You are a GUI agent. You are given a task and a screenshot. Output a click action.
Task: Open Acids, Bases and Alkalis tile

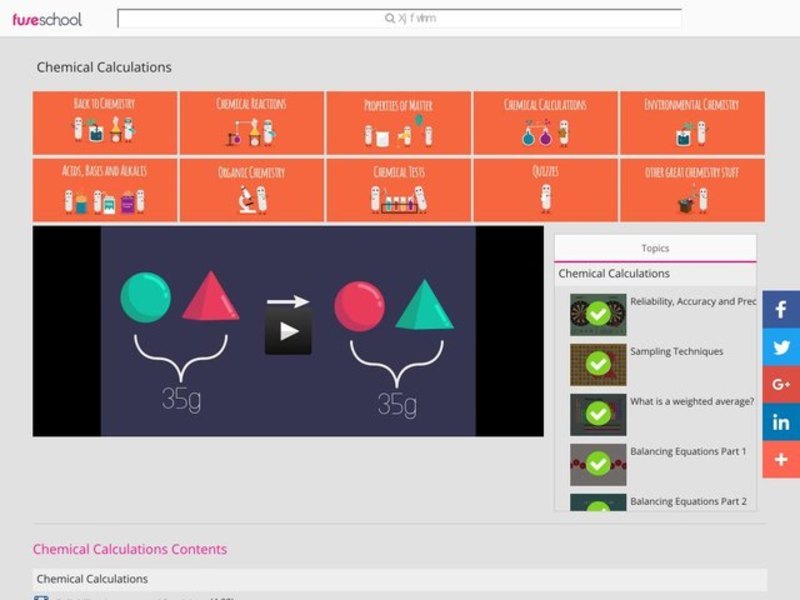point(105,189)
